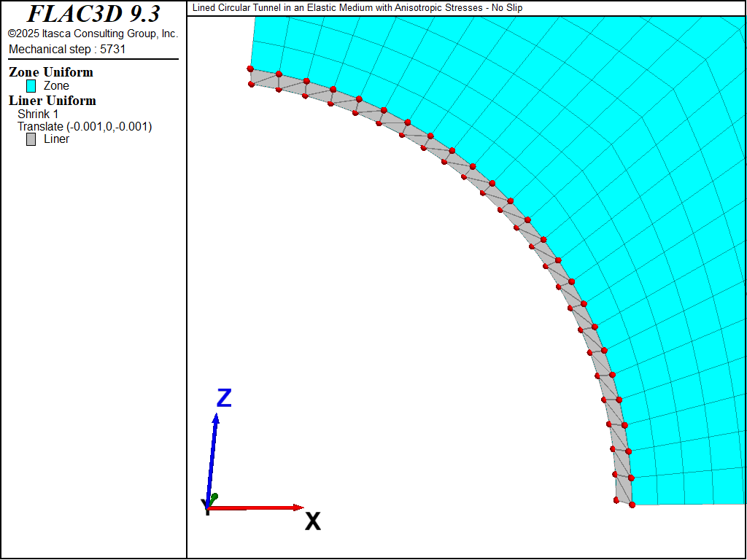747x560 pixels.
Task: Click the top-left red liner node
Action: point(250,69)
